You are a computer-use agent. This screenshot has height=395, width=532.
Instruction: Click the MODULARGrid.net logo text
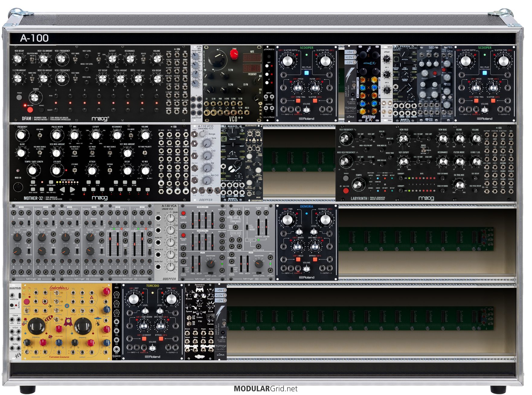(266, 389)
